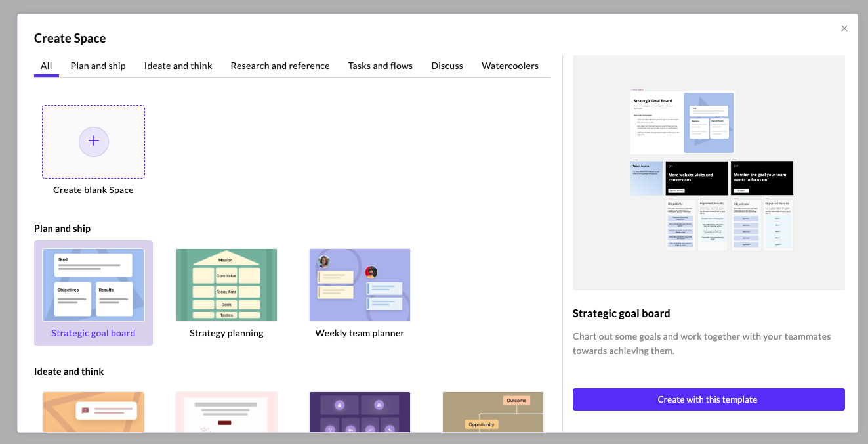This screenshot has height=444, width=868.
Task: Click Create with this template button
Action: pos(709,399)
